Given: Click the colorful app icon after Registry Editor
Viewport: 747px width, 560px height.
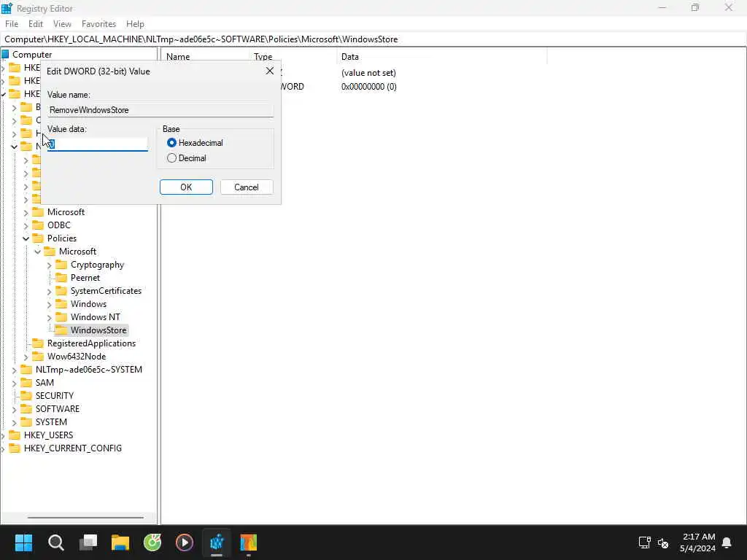Looking at the screenshot, I should coord(249,542).
